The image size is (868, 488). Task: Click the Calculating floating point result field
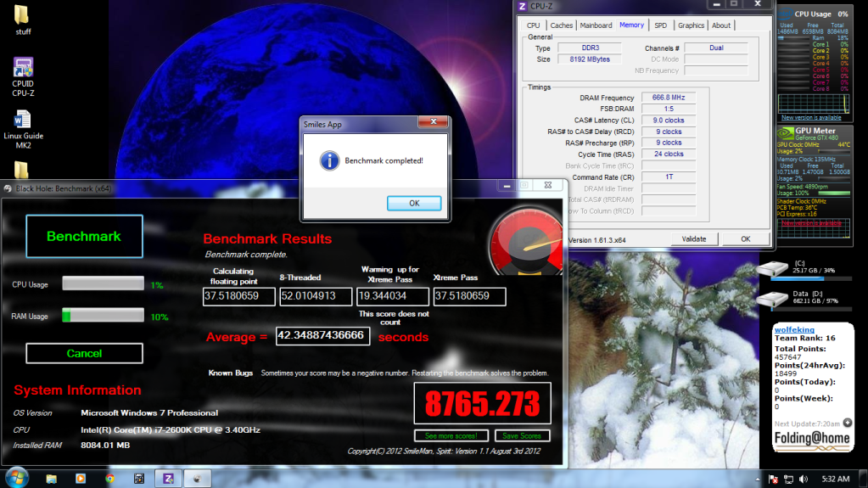pyautogui.click(x=238, y=296)
